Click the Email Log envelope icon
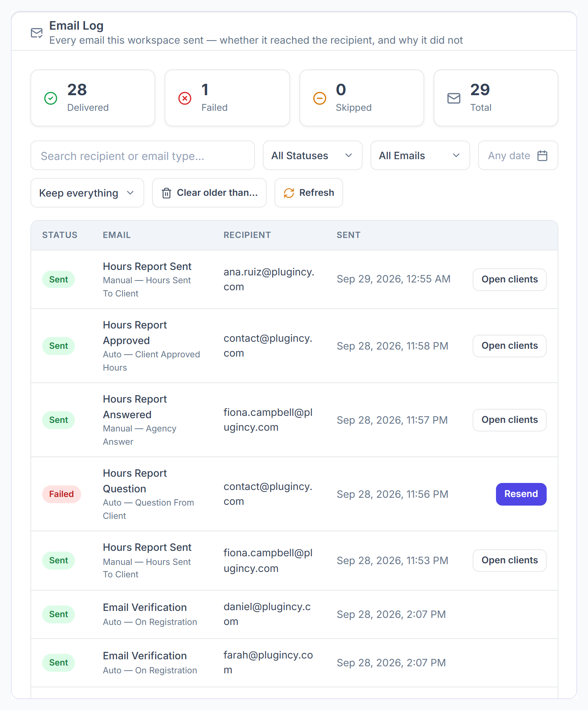The width and height of the screenshot is (588, 710). point(37,33)
